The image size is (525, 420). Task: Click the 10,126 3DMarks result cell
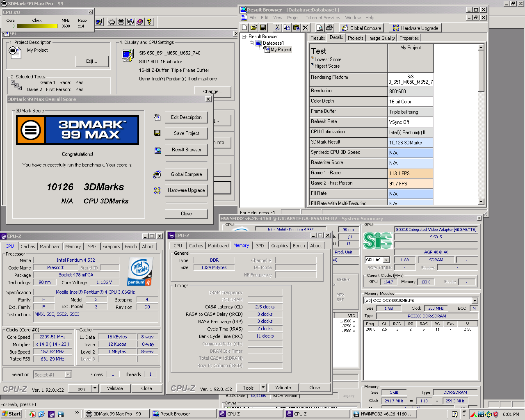pyautogui.click(x=411, y=143)
